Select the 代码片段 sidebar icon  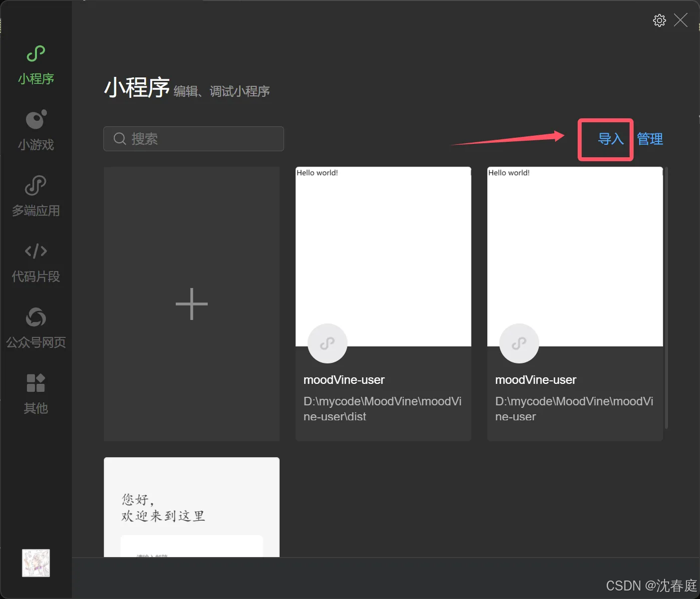pos(35,263)
